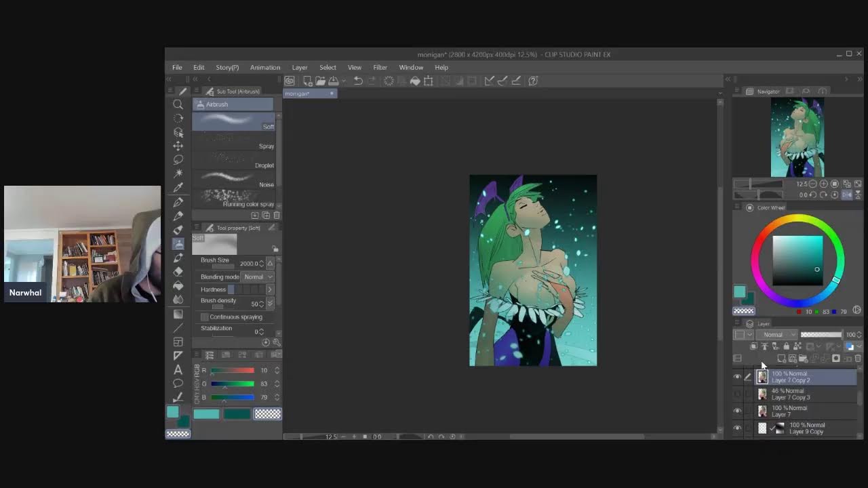Open layer blend mode Normal dropdown
Image resolution: width=868 pixels, height=488 pixels.
(x=776, y=335)
